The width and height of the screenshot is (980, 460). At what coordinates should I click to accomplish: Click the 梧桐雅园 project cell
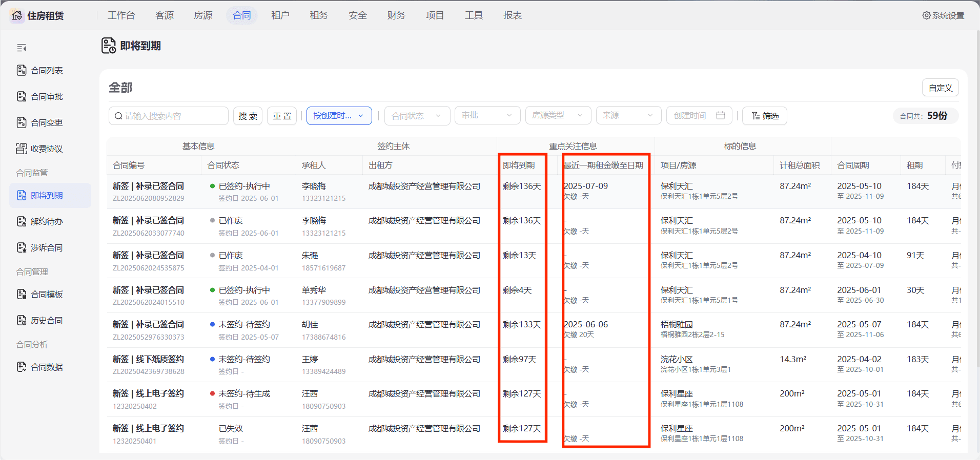coord(677,324)
